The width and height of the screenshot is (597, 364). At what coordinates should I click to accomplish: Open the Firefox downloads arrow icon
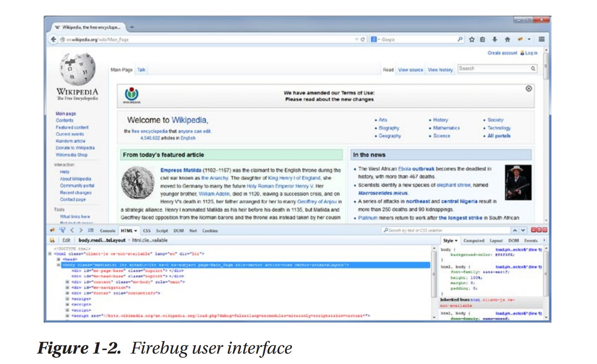(495, 39)
